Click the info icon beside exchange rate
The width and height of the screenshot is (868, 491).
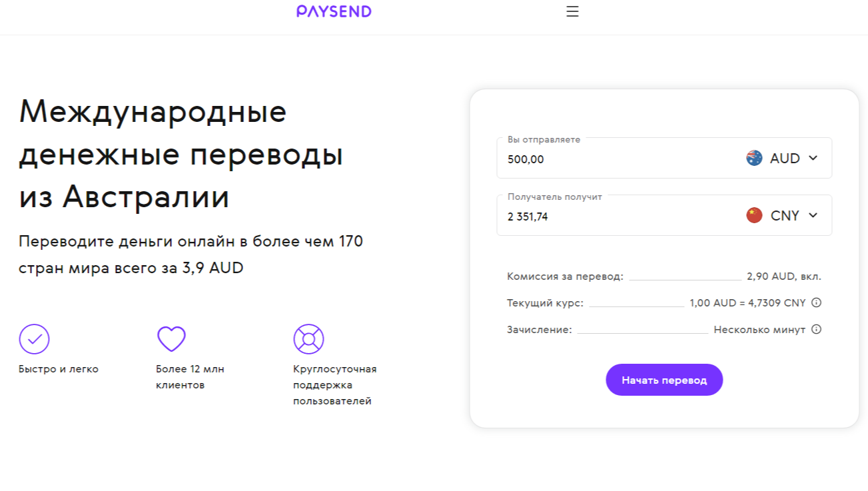pos(817,302)
